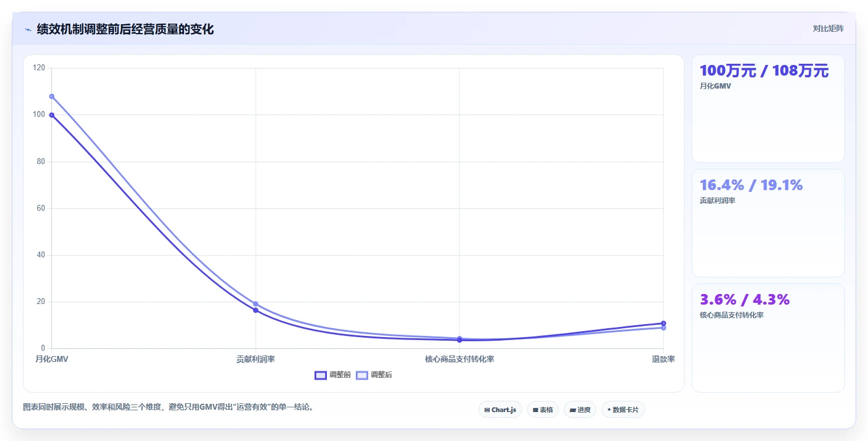Viewport: 868px width, 441px height.
Task: Click the 表格 chip
Action: (x=543, y=410)
